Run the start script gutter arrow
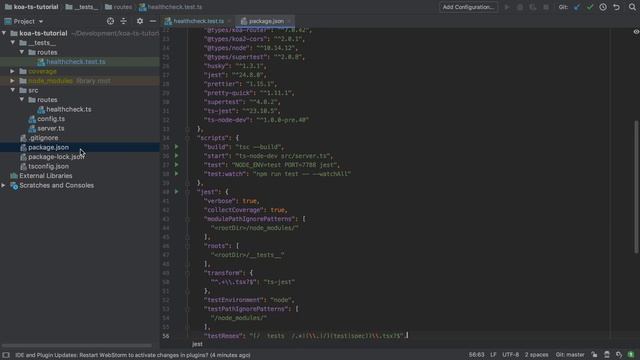The image size is (640, 360). [176, 156]
